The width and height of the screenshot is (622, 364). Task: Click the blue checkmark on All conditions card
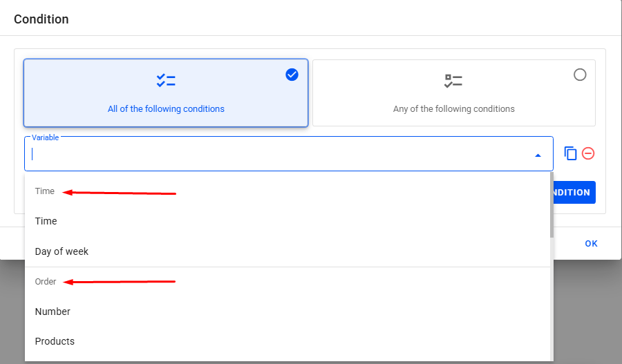pos(292,75)
